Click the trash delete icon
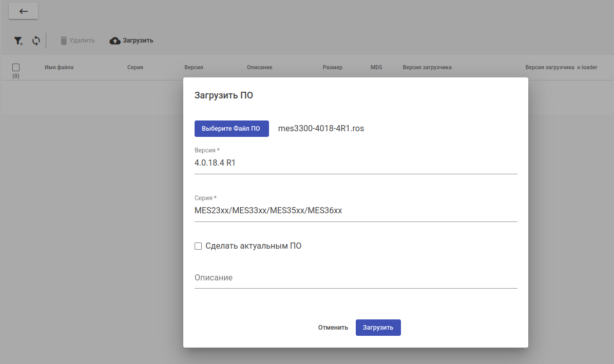The image size is (614, 364). tap(64, 41)
